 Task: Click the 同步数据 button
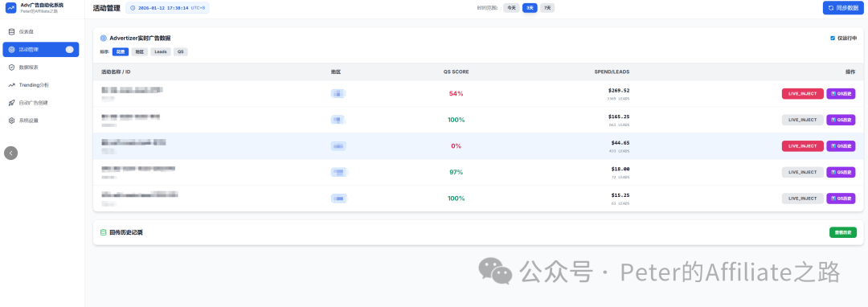coord(843,8)
